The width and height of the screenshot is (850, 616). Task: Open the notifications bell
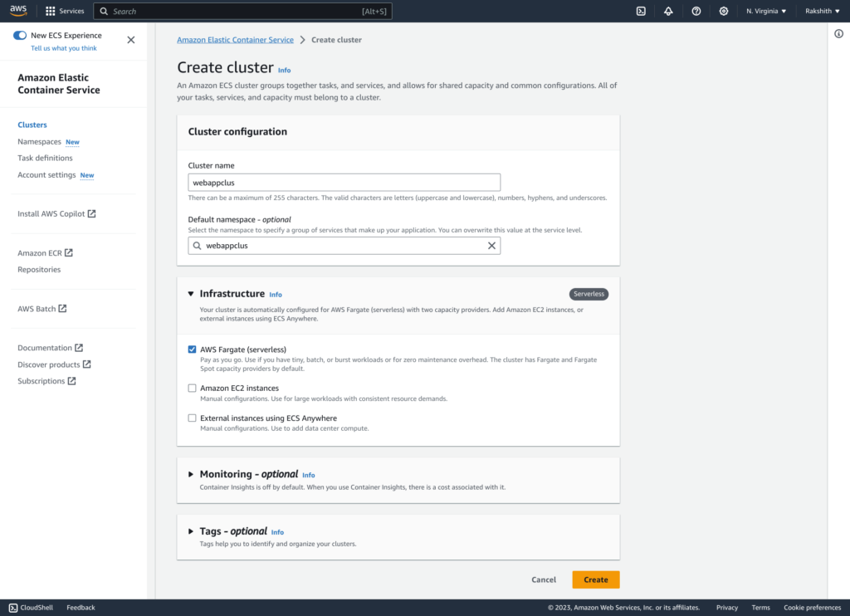pos(667,11)
